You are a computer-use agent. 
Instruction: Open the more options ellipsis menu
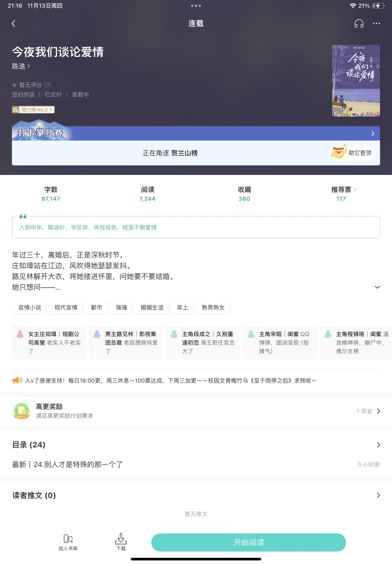coord(376,23)
